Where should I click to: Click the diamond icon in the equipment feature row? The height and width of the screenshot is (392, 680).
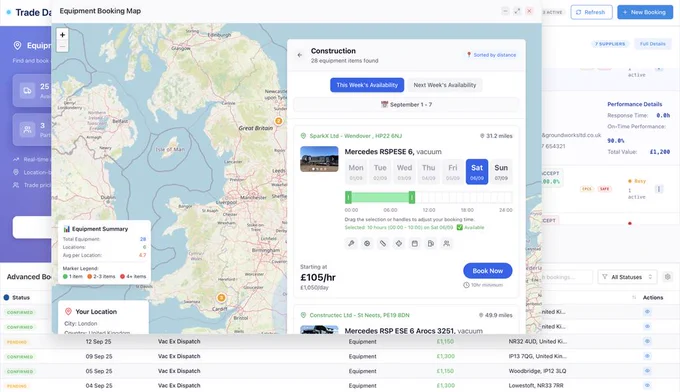(399, 244)
